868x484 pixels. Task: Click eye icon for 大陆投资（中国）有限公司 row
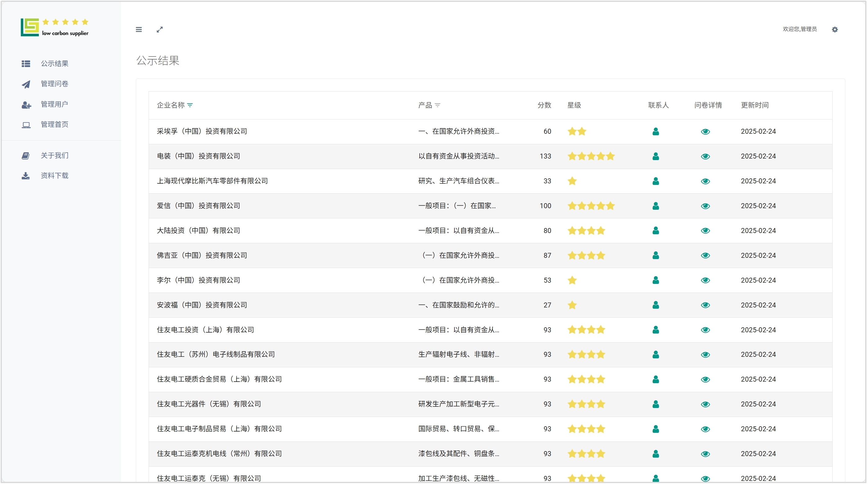pyautogui.click(x=705, y=231)
